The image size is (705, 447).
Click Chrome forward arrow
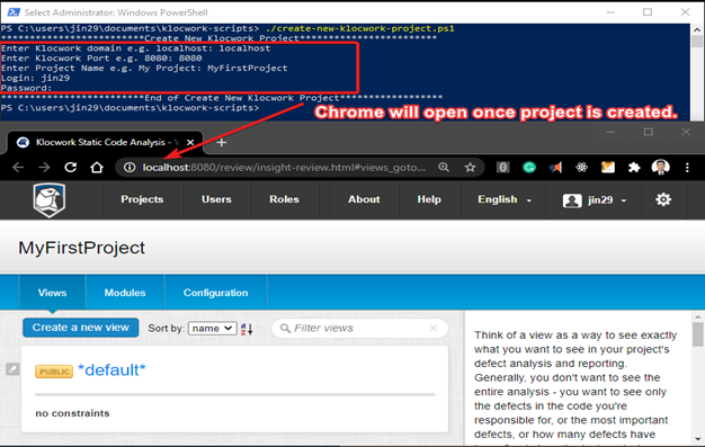click(x=44, y=167)
